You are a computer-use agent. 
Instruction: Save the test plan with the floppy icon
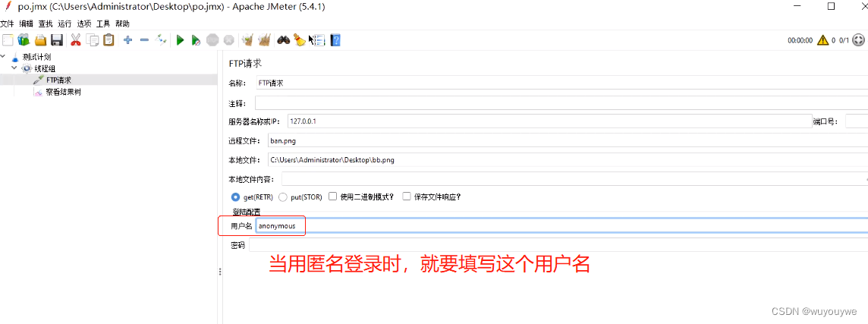tap(56, 40)
